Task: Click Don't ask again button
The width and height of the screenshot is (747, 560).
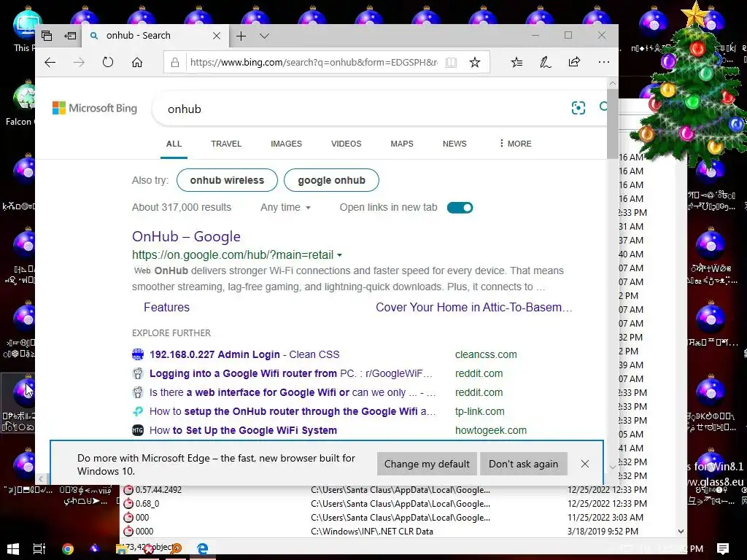Action: point(524,464)
